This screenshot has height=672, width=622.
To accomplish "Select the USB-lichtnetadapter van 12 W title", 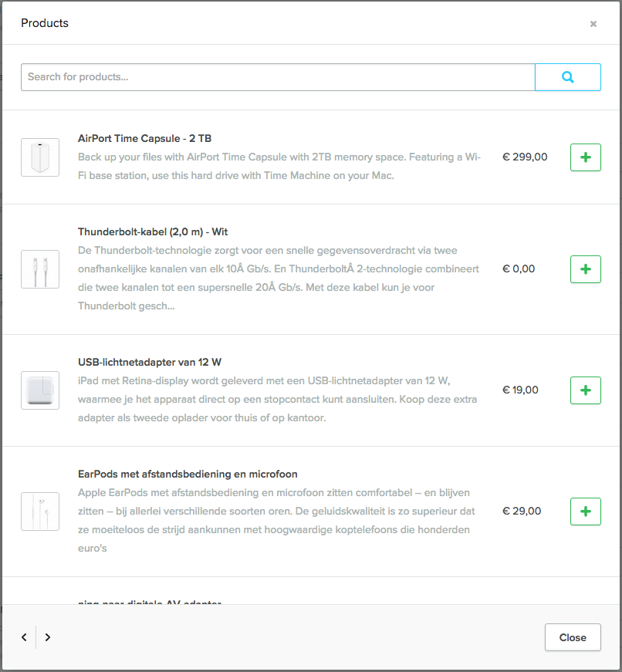I will pyautogui.click(x=150, y=362).
